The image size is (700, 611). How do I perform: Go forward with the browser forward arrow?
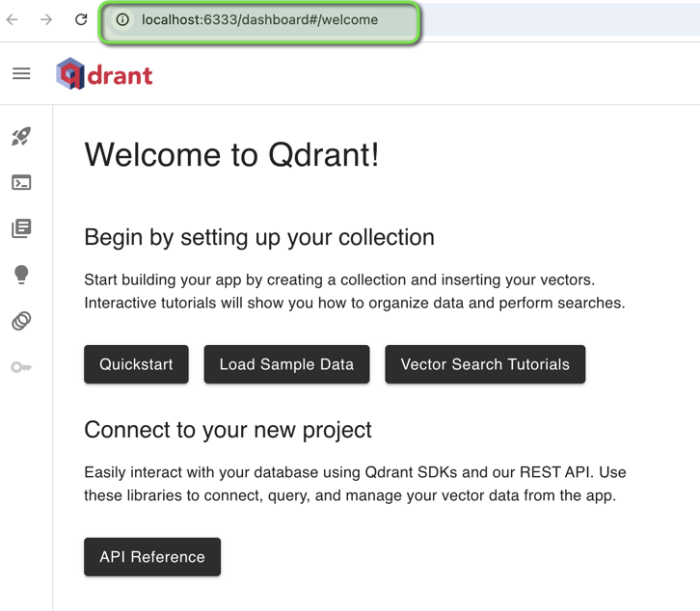click(46, 19)
